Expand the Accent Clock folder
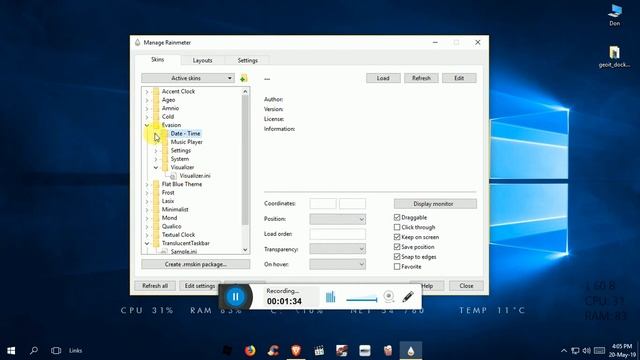The width and height of the screenshot is (640, 360). [147, 91]
